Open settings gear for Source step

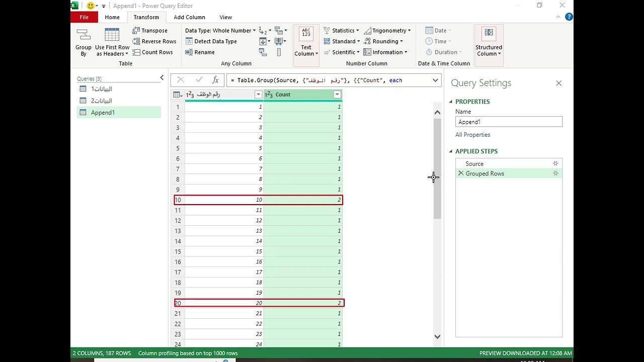555,163
